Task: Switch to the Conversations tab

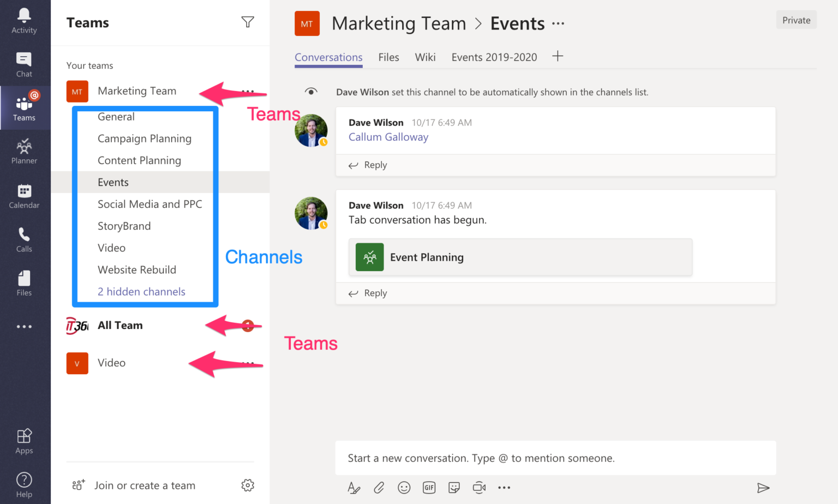Action: point(328,57)
